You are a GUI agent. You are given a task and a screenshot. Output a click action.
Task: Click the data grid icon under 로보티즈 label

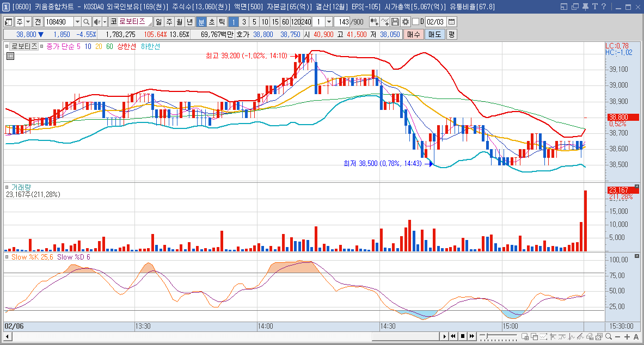tap(10, 56)
